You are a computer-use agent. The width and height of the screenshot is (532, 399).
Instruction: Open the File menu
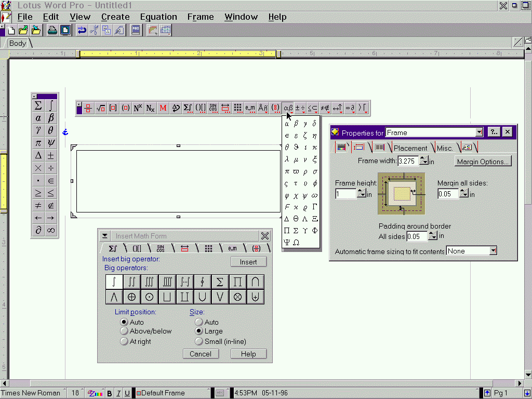click(25, 17)
